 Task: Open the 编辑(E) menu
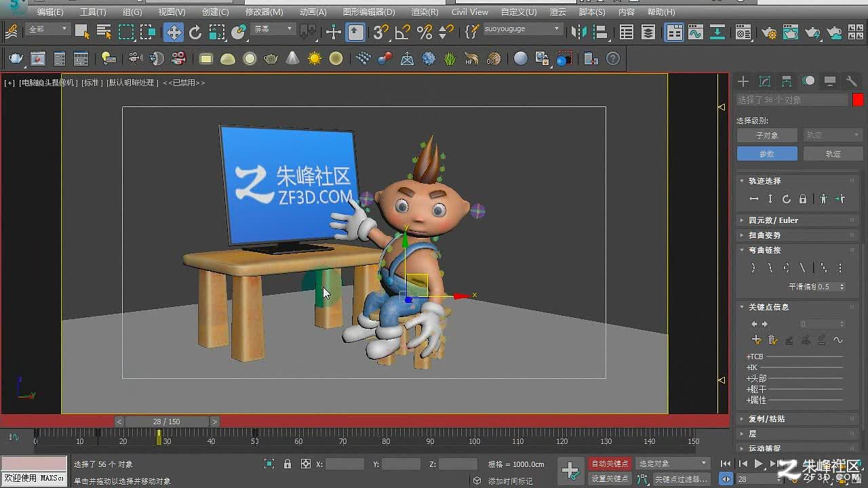(50, 12)
